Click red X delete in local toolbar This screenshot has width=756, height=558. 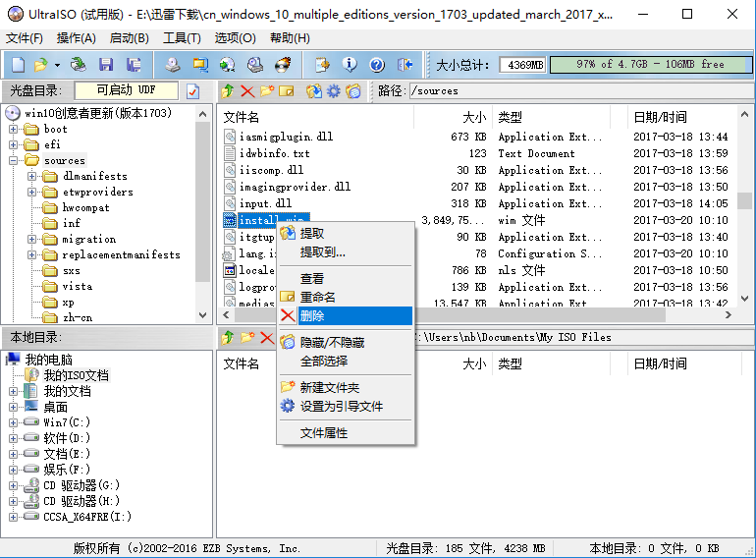pos(267,338)
